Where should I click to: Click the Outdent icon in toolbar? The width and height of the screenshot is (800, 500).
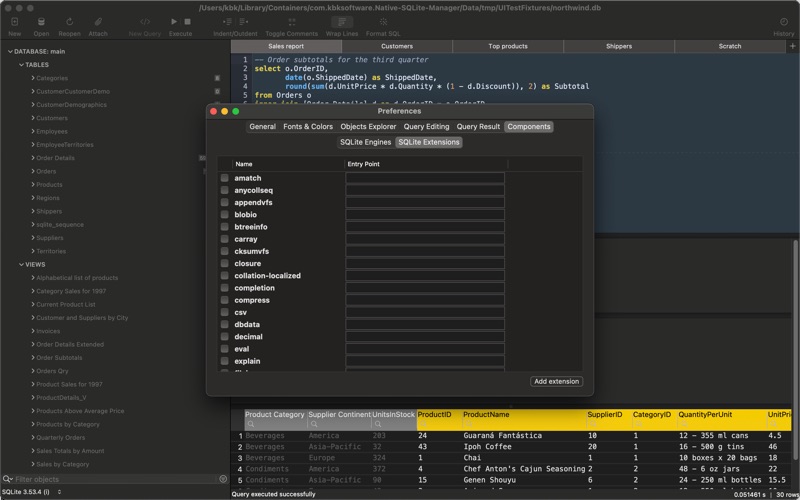(244, 21)
